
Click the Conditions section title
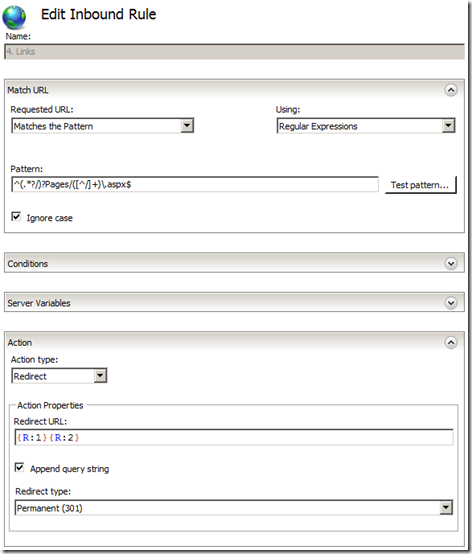(x=28, y=264)
